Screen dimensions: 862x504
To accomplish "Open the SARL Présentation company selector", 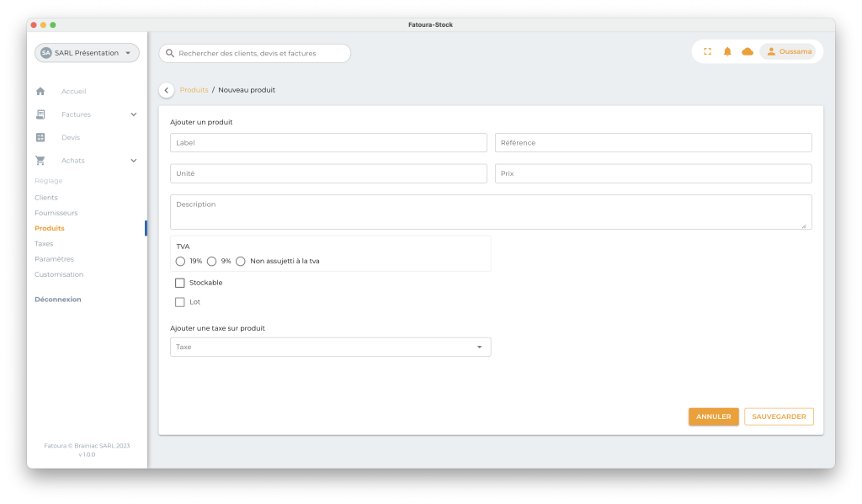I will click(87, 53).
